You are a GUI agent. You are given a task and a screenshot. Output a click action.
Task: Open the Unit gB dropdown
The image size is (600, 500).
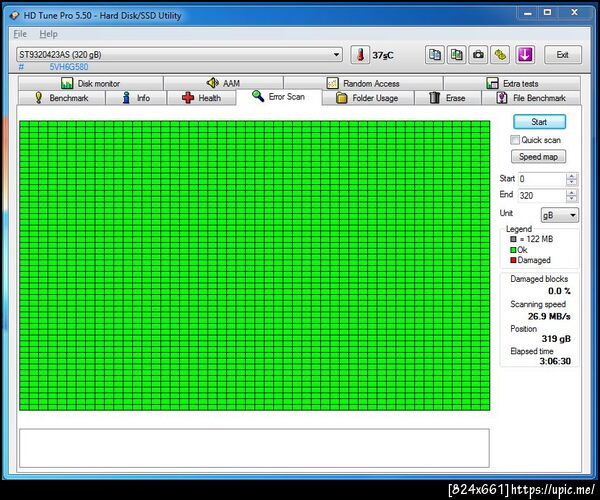(559, 215)
